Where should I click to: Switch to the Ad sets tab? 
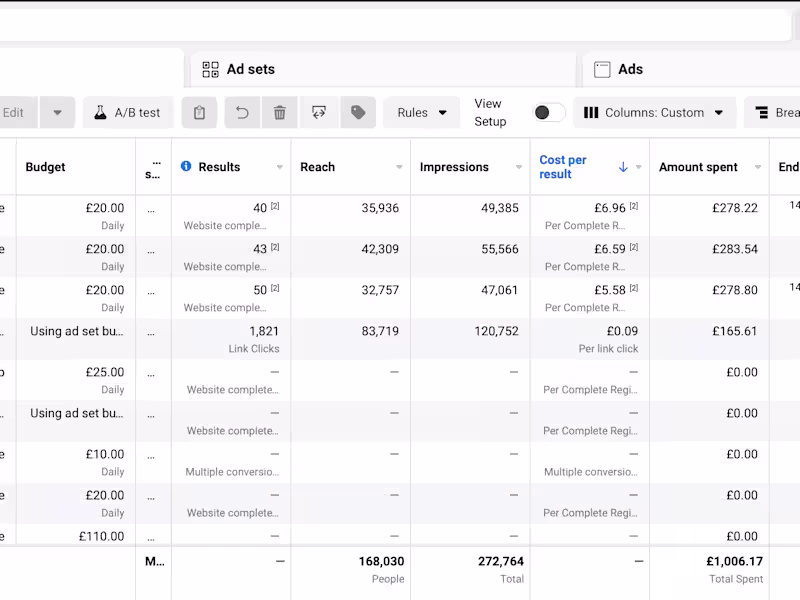coord(250,70)
